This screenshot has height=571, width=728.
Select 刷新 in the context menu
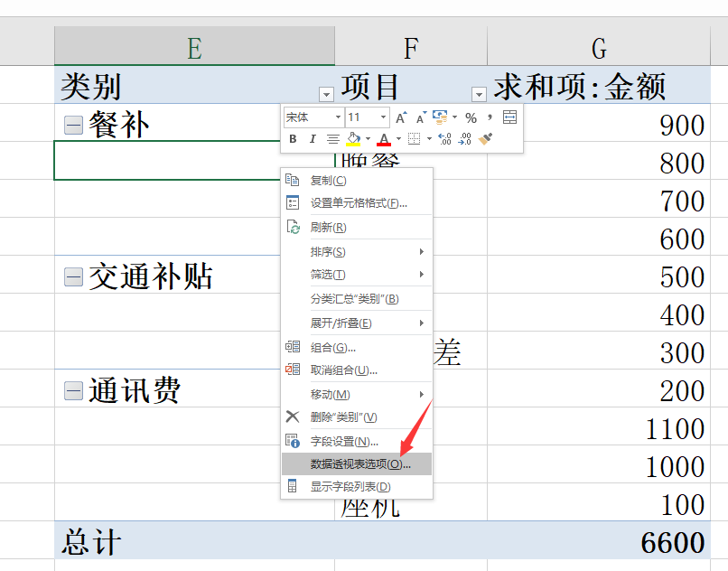[x=328, y=228]
